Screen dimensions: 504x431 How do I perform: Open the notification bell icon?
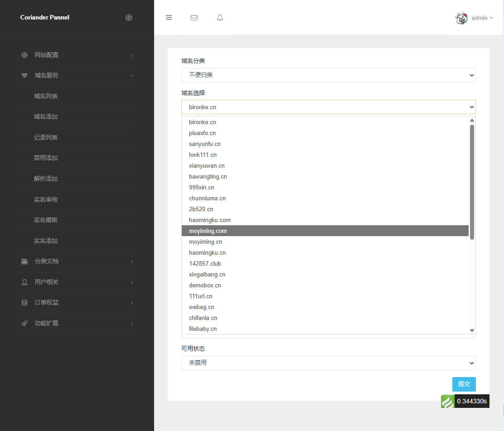coord(220,18)
